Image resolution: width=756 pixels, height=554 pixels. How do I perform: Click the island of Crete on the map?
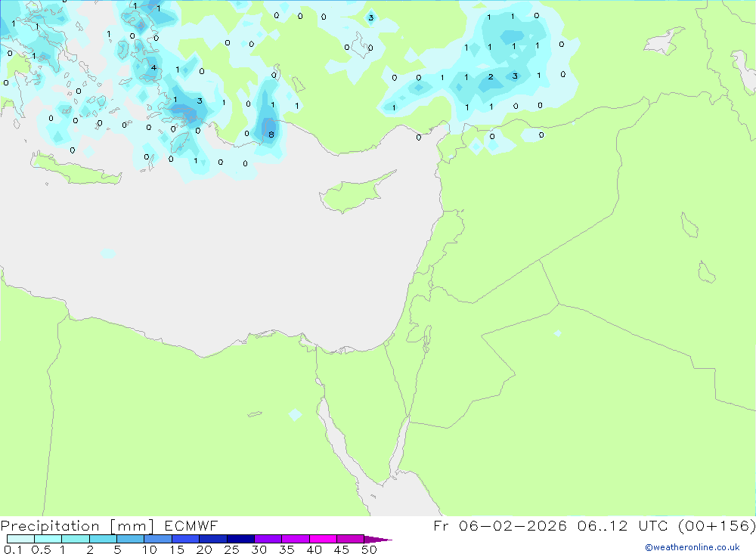(x=75, y=169)
